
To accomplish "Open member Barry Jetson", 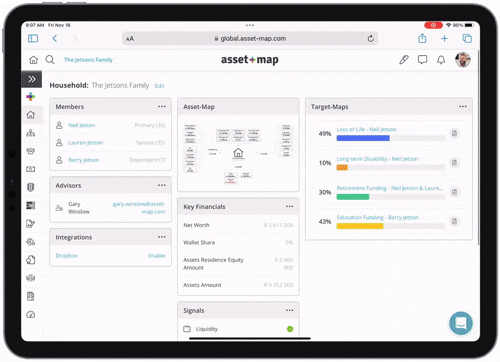I will [84, 160].
